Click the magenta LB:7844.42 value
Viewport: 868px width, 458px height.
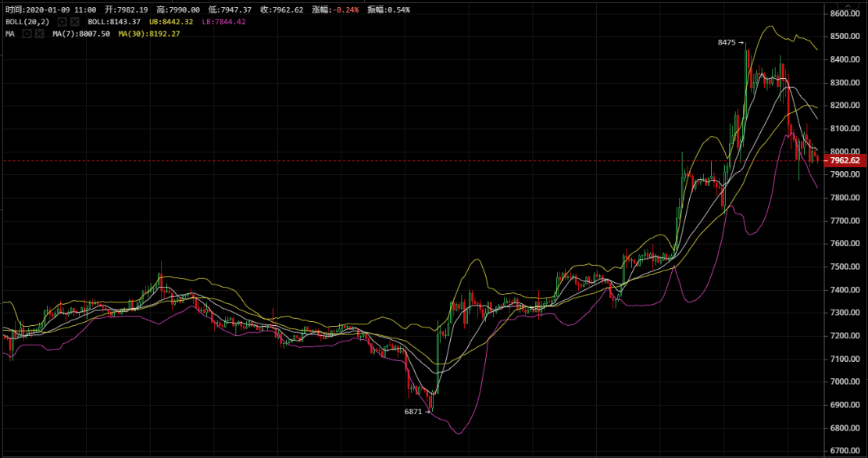point(223,22)
